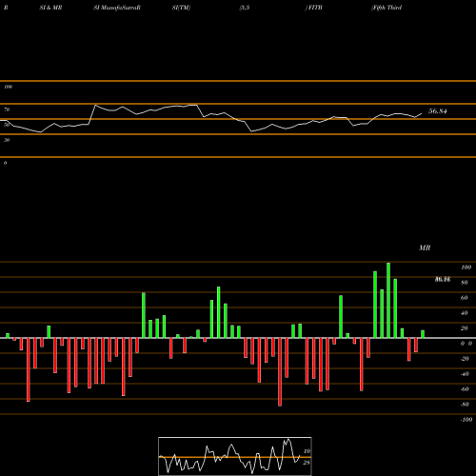The height and width of the screenshot is (476, 476).
Task: Click the -40 label on the MR axis
Action: [465, 374]
